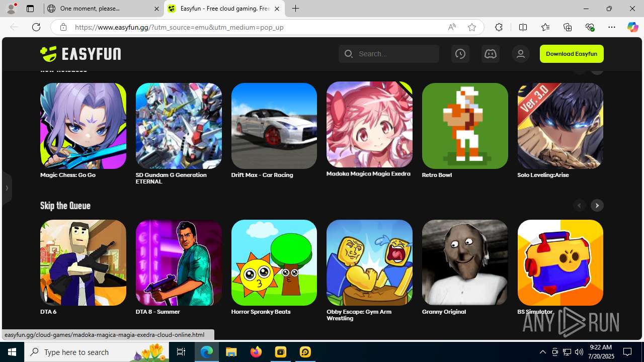
Task: Open Drift Max - Car Racing thumbnail
Action: point(274,126)
